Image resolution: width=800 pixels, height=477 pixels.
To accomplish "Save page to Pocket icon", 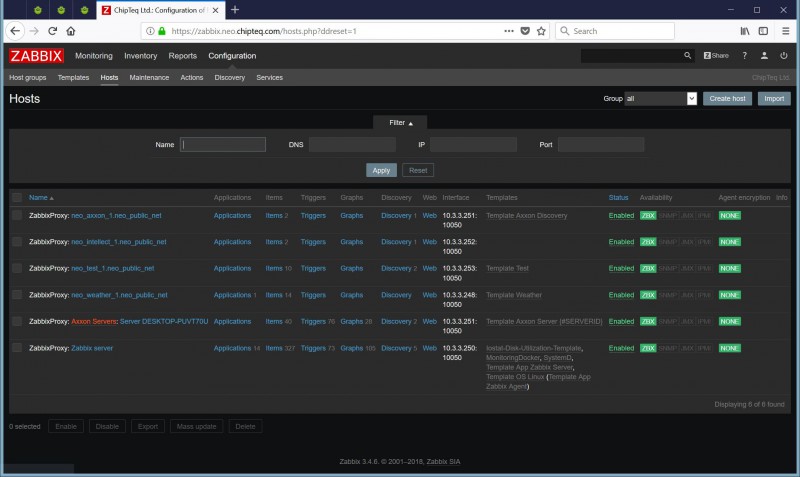I will click(525, 31).
